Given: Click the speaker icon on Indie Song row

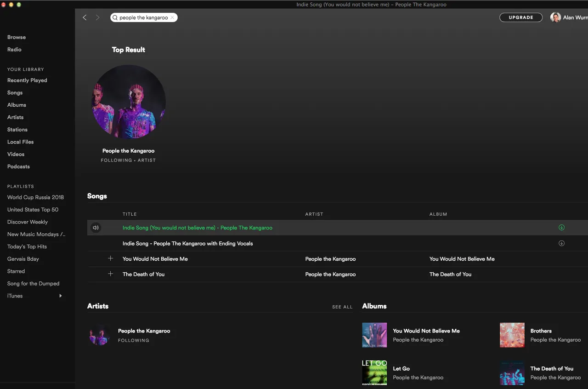Looking at the screenshot, I should coord(96,228).
